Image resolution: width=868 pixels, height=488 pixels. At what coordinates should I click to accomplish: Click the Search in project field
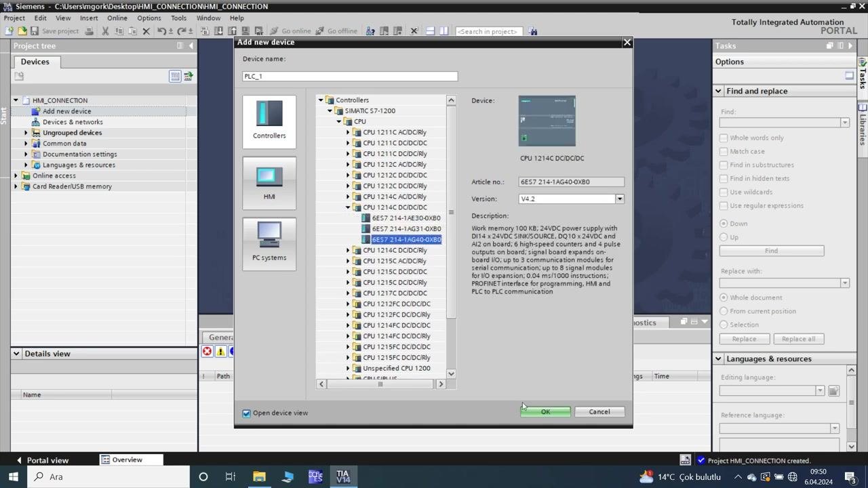coord(489,31)
